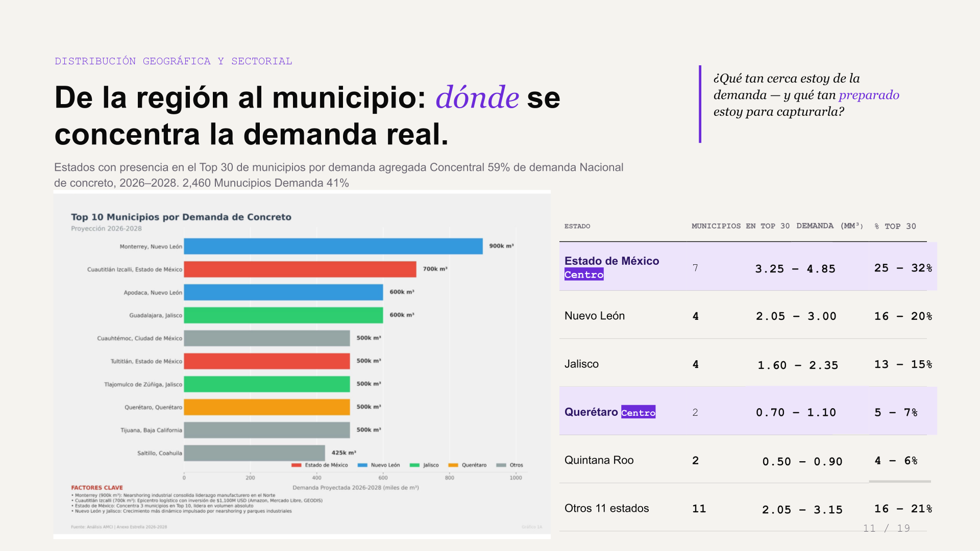This screenshot has height=551, width=980.
Task: Select the Cuauhtémoc, Ciudad de México bar
Action: [x=267, y=338]
